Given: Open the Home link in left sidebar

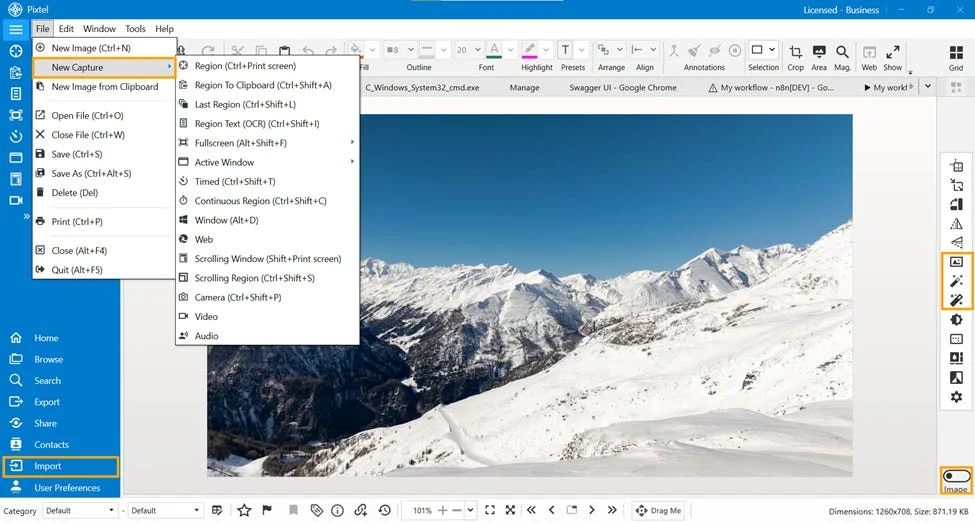Looking at the screenshot, I should coord(46,338).
